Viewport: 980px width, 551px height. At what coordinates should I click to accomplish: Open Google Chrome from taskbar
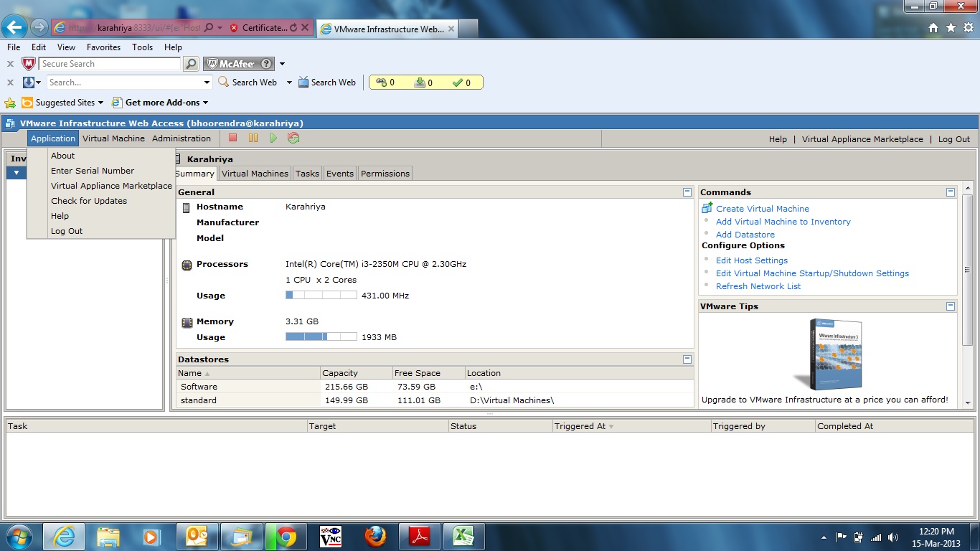point(286,537)
